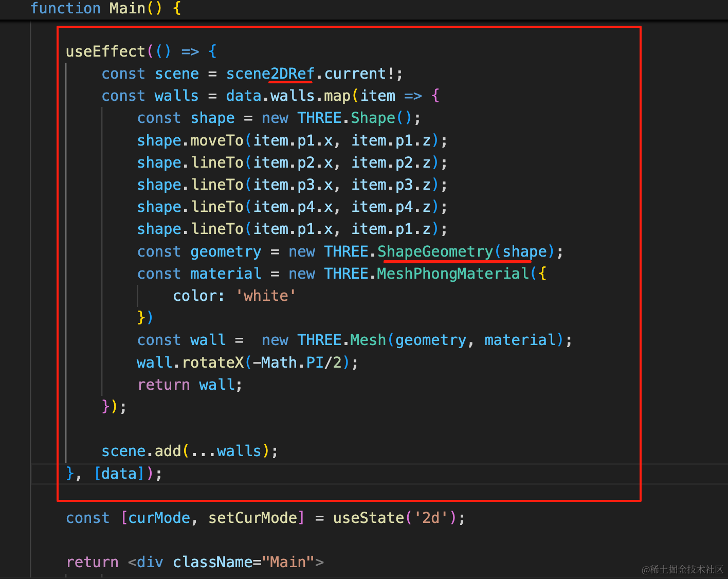Click 'new THREE.Shape()' constructor text
The image size is (728, 579).
pyautogui.click(x=337, y=118)
